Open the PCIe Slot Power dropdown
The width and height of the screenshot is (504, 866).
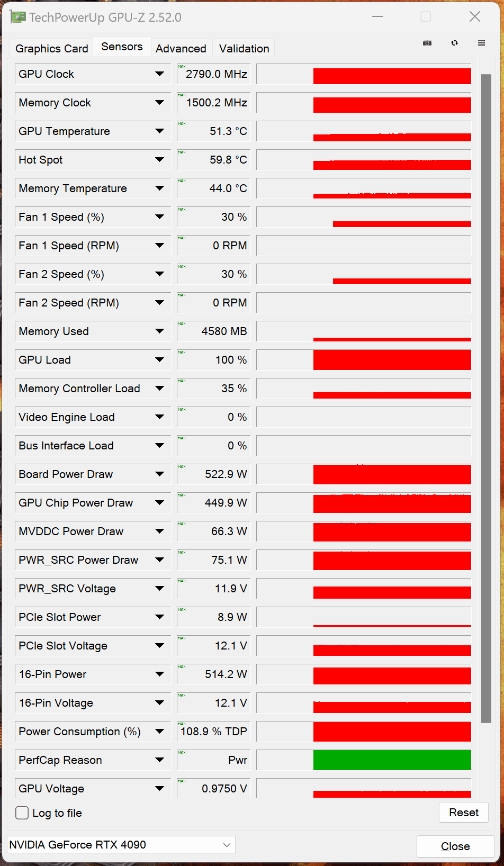[159, 617]
